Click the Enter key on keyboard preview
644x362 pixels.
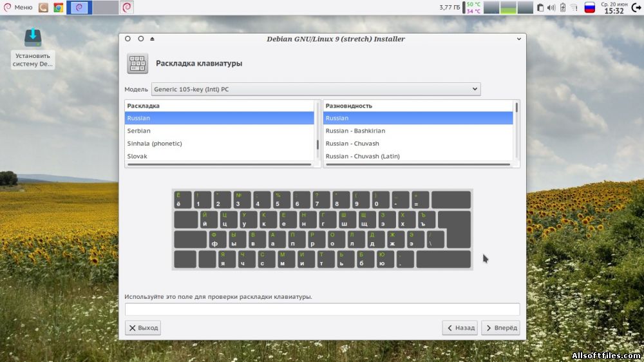[457, 229]
